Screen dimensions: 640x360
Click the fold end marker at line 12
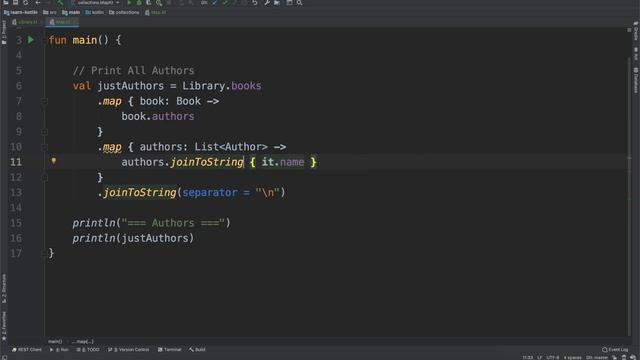tap(44, 178)
